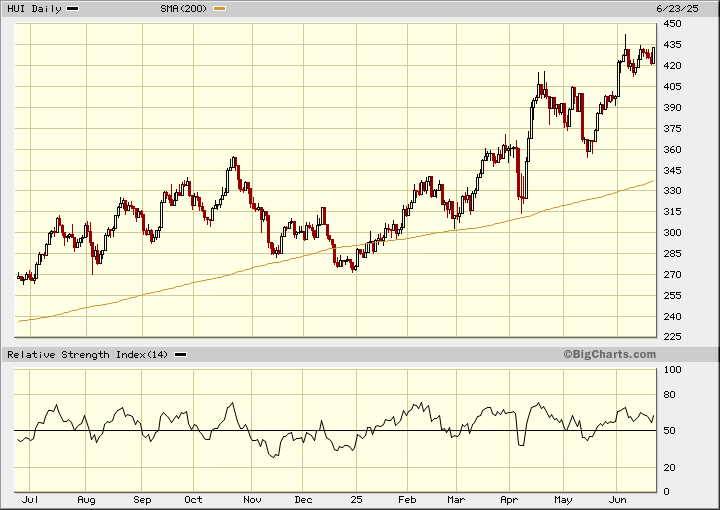
Task: Click the "Jun" month label
Action: (x=617, y=499)
